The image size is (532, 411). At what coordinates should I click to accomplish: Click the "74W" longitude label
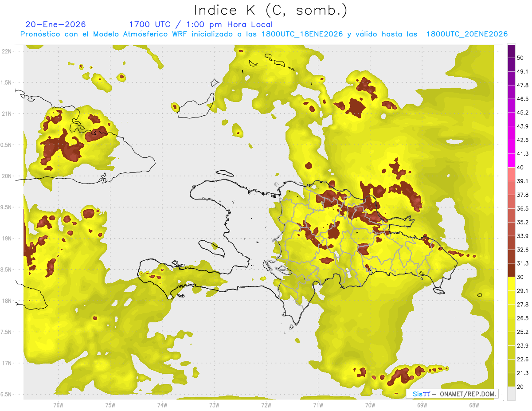pos(162,405)
